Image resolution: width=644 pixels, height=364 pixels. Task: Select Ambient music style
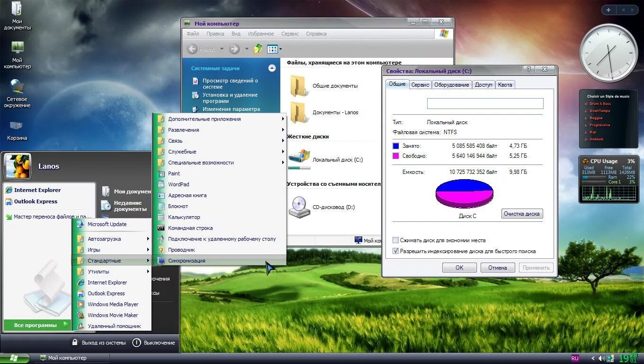(596, 139)
